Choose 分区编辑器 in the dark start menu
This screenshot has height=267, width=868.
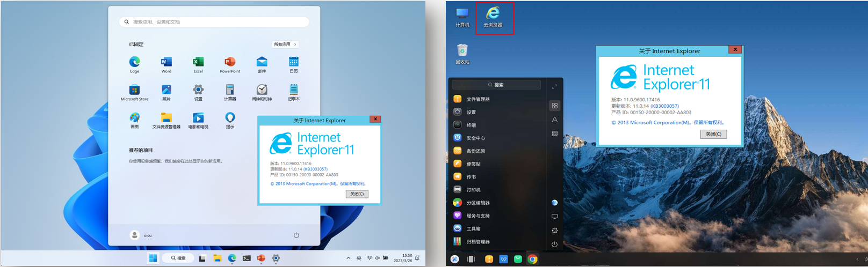pos(478,203)
